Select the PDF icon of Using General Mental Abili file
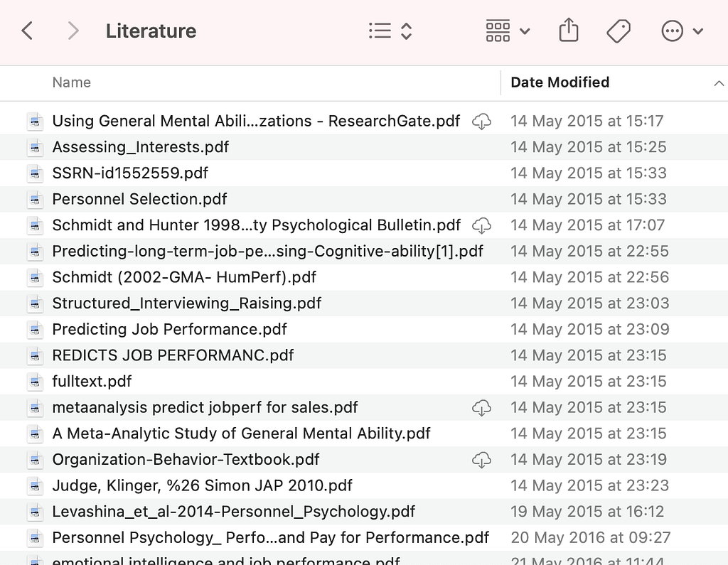Image resolution: width=728 pixels, height=565 pixels. [x=35, y=121]
